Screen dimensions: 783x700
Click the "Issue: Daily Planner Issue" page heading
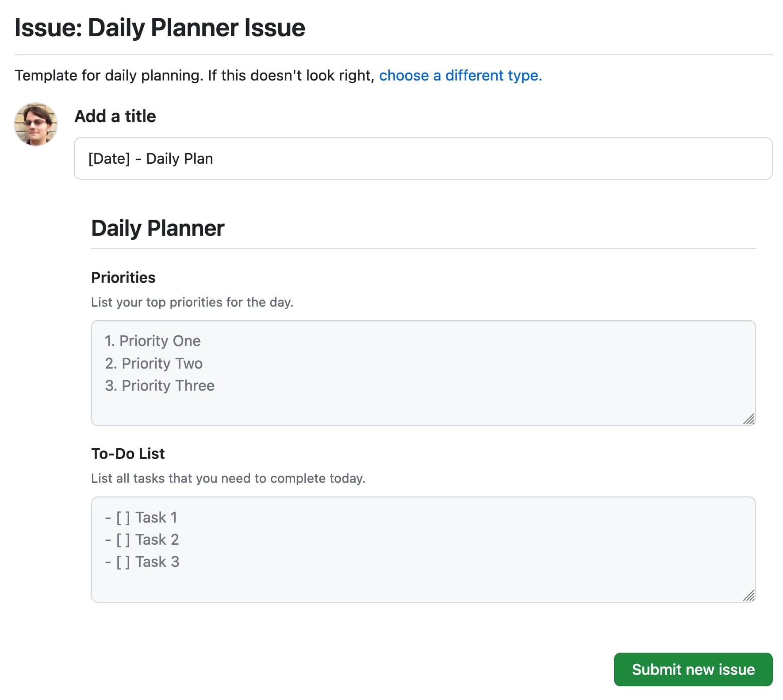(160, 27)
